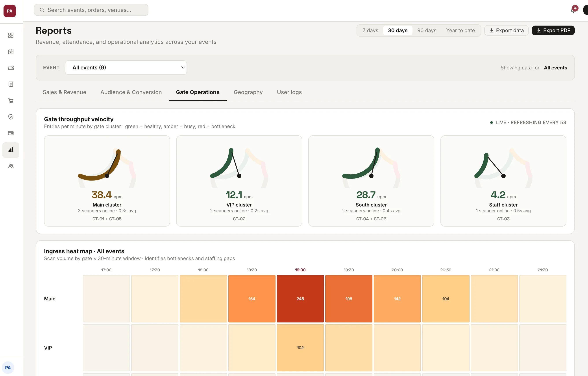The width and height of the screenshot is (588, 376).
Task: Click the VIP cluster gauge card
Action: (239, 181)
